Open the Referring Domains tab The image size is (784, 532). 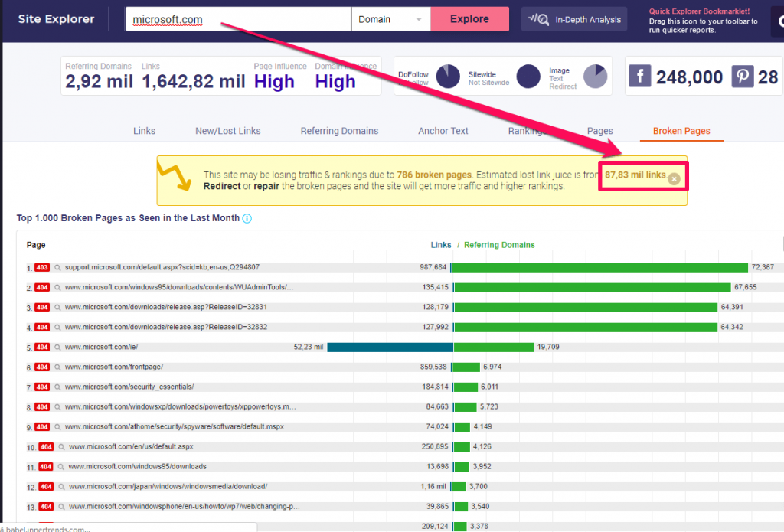pyautogui.click(x=339, y=131)
